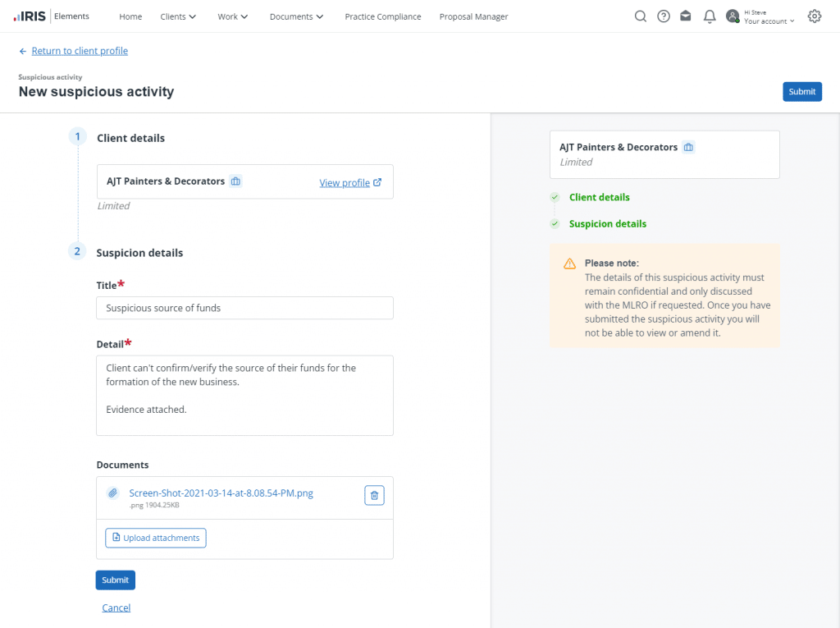Show notifications via the bell icon

710,16
